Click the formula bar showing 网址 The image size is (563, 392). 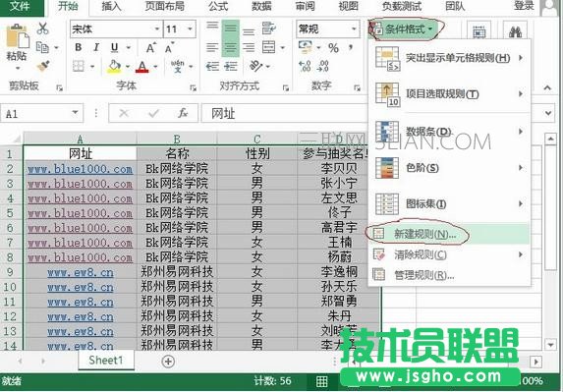click(x=284, y=113)
